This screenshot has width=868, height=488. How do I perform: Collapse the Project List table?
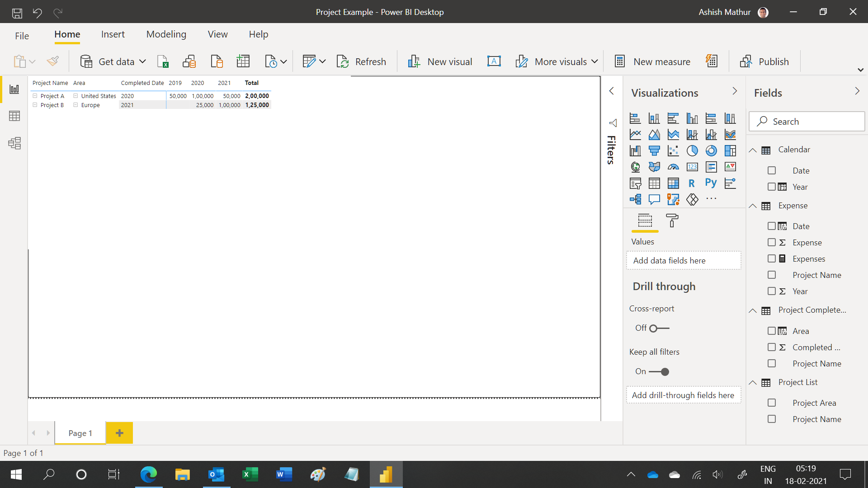753,383
